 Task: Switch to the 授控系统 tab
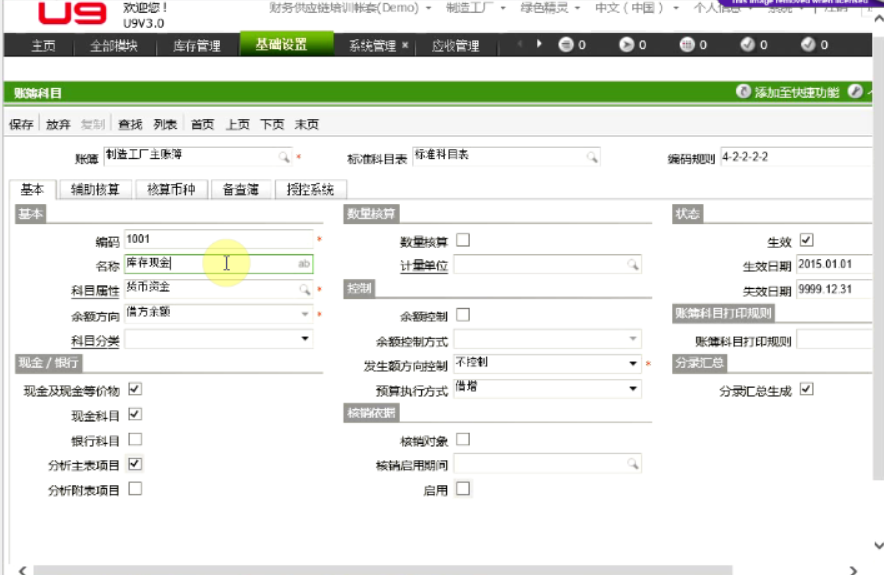tap(310, 189)
